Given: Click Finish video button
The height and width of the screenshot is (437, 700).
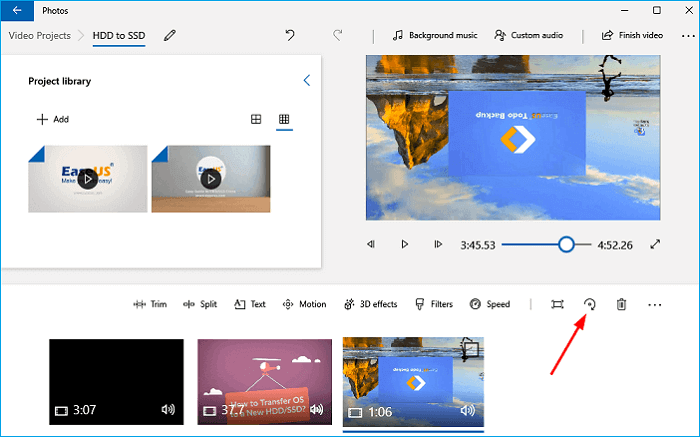Looking at the screenshot, I should (632, 35).
